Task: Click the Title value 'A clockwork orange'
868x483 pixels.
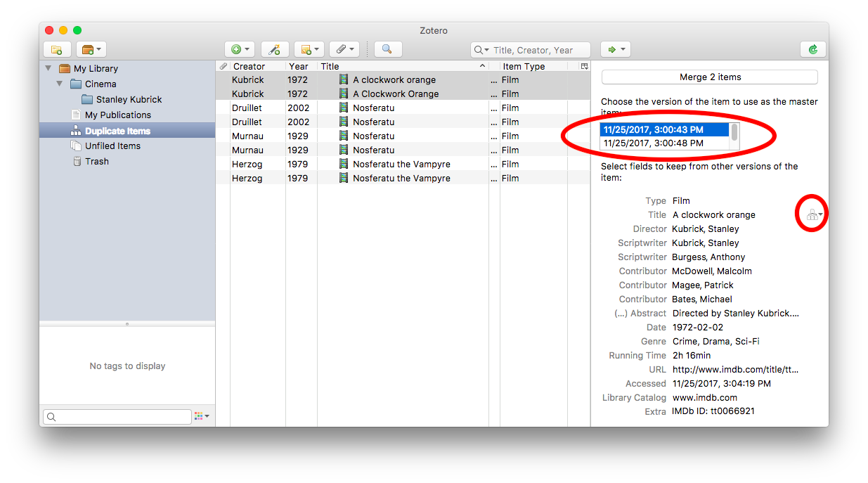Action: (713, 214)
